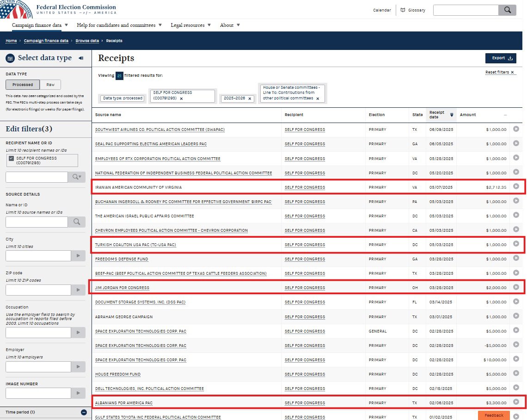Image resolution: width=527 pixels, height=420 pixels.
Task: Open About menu
Action: pyautogui.click(x=230, y=25)
